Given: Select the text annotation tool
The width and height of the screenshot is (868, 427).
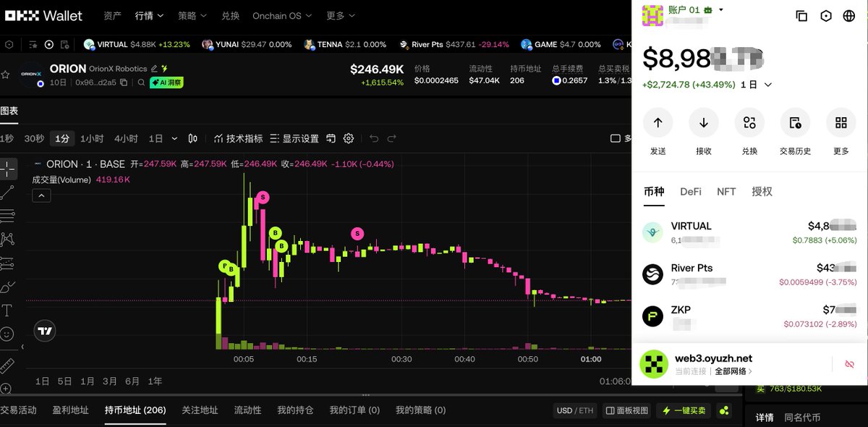Looking at the screenshot, I should pyautogui.click(x=8, y=310).
